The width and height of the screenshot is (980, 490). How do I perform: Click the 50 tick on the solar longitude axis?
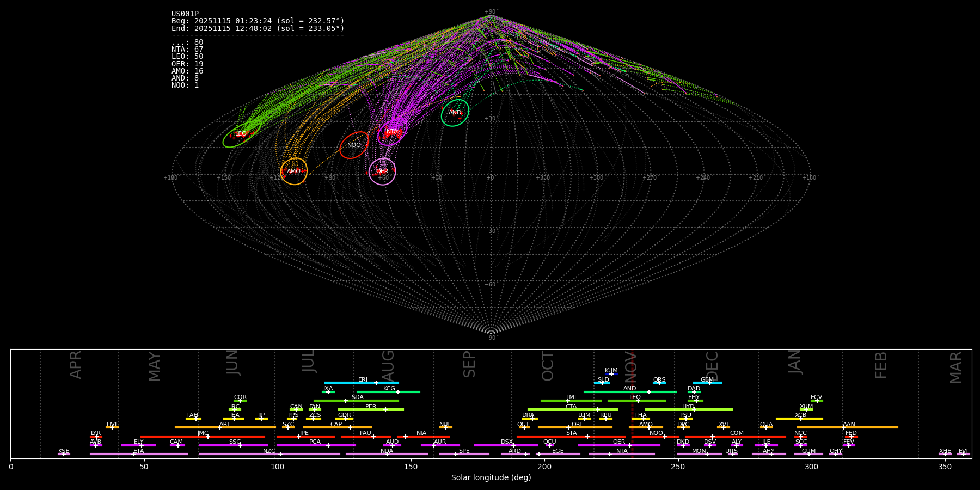coord(144,467)
